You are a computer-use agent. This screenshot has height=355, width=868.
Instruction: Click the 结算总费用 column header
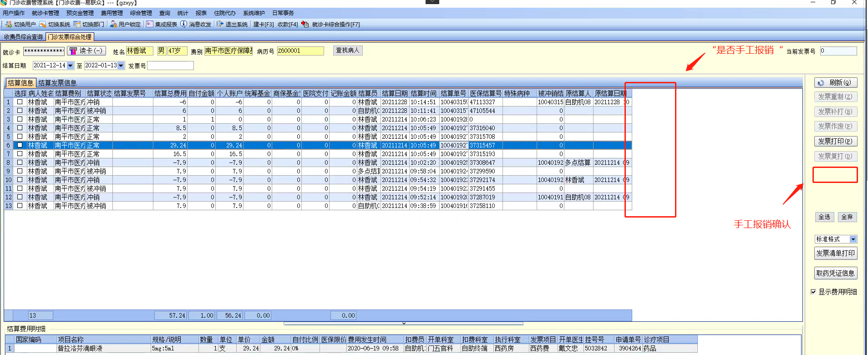tap(170, 93)
